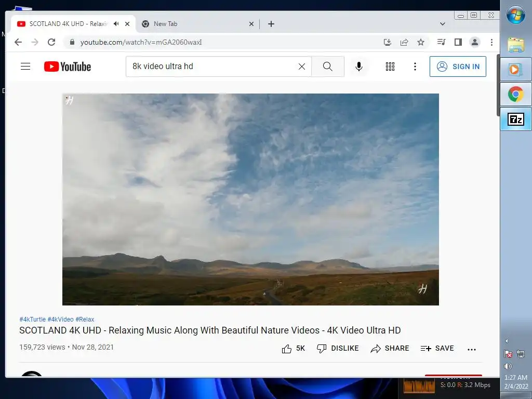The width and height of the screenshot is (532, 399).
Task: Open the #Relax hashtag link
Action: (x=85, y=320)
